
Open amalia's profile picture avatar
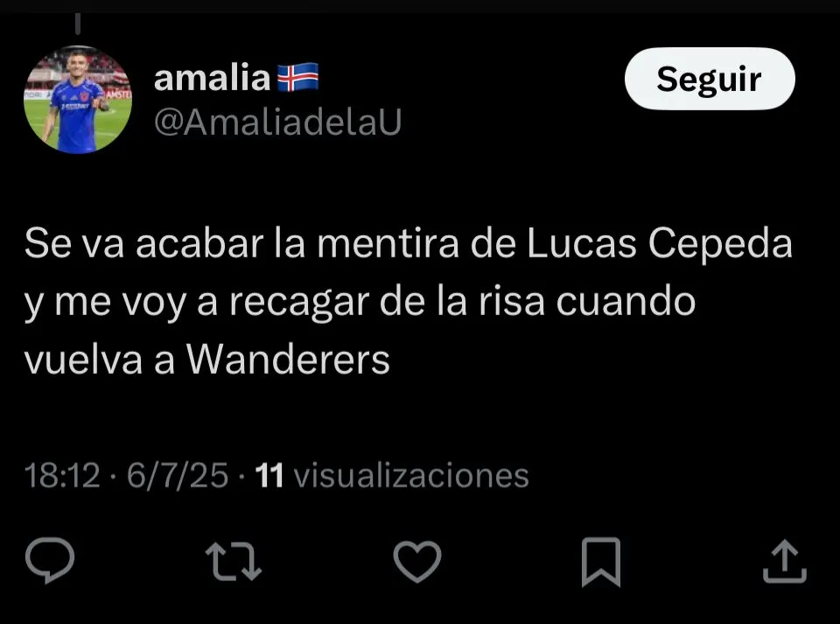[x=78, y=100]
